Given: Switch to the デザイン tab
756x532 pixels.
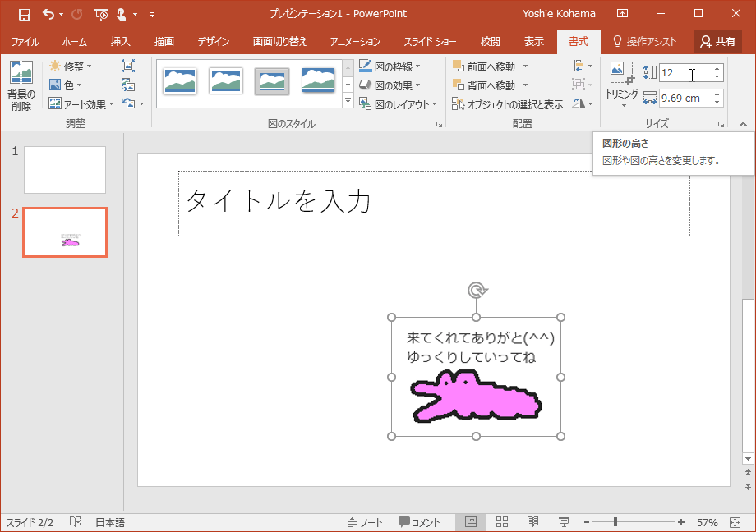Looking at the screenshot, I should [213, 42].
